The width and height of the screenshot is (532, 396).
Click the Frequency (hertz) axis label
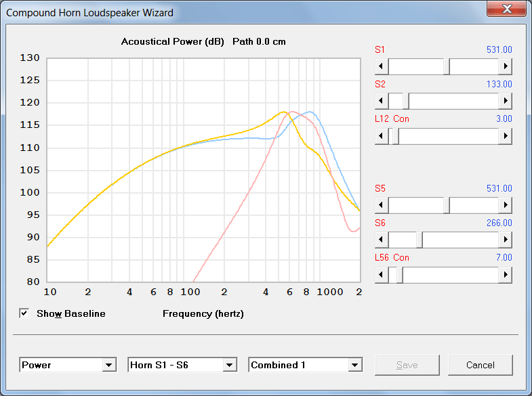pyautogui.click(x=203, y=313)
